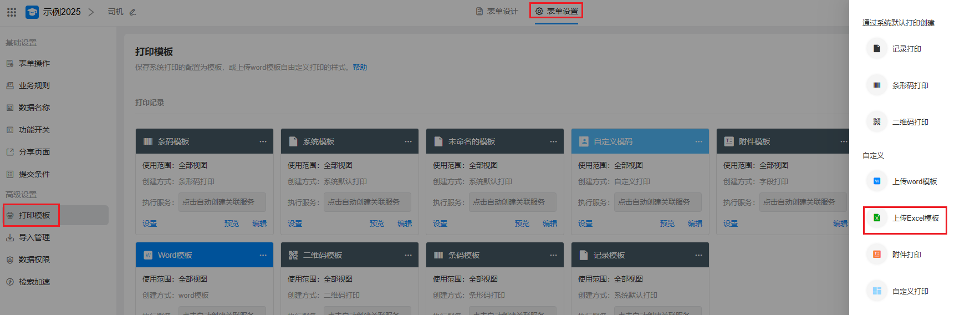The width and height of the screenshot is (980, 315).
Task: Switch to the 表单设置 tab
Action: 557,11
